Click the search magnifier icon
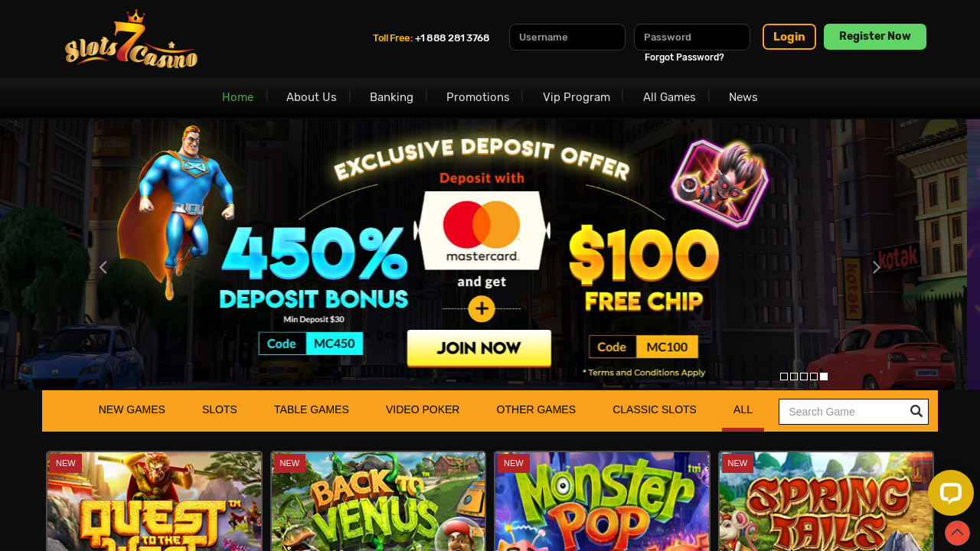The image size is (980, 551). click(x=916, y=412)
